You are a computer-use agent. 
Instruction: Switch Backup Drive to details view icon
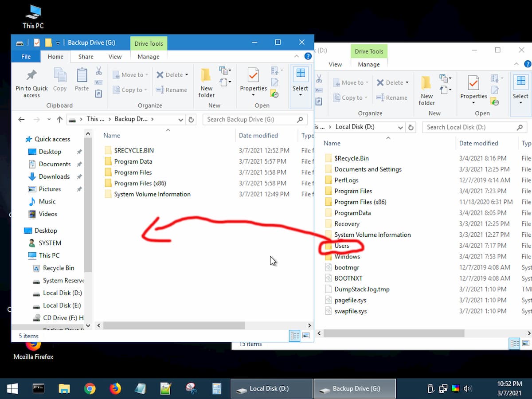295,336
